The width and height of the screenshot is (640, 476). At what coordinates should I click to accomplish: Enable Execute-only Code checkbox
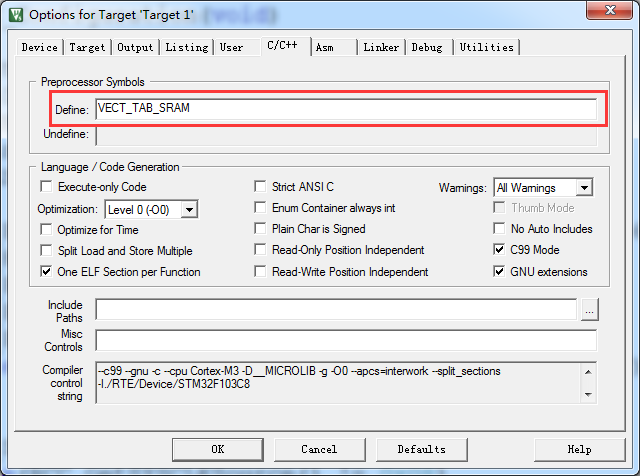pyautogui.click(x=46, y=187)
